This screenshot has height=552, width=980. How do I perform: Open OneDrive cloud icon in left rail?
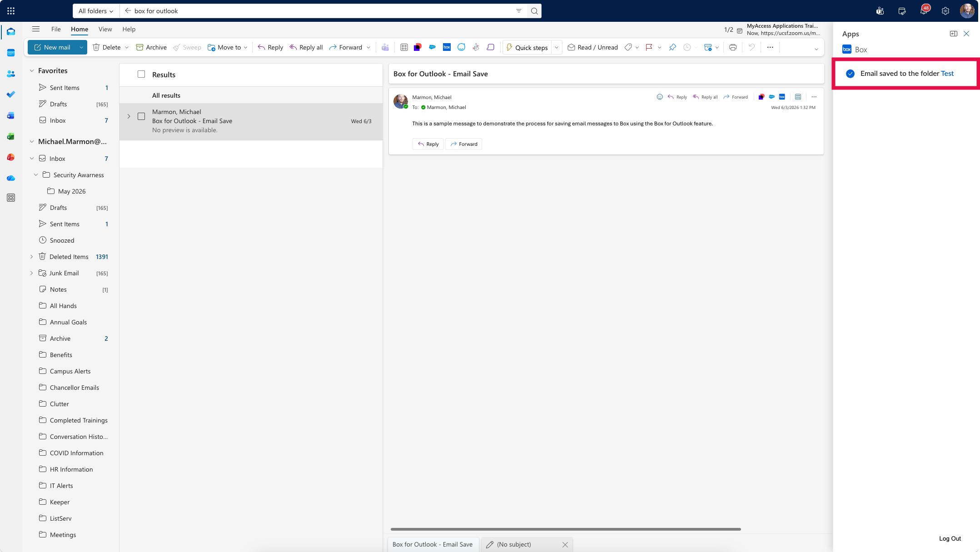11,178
